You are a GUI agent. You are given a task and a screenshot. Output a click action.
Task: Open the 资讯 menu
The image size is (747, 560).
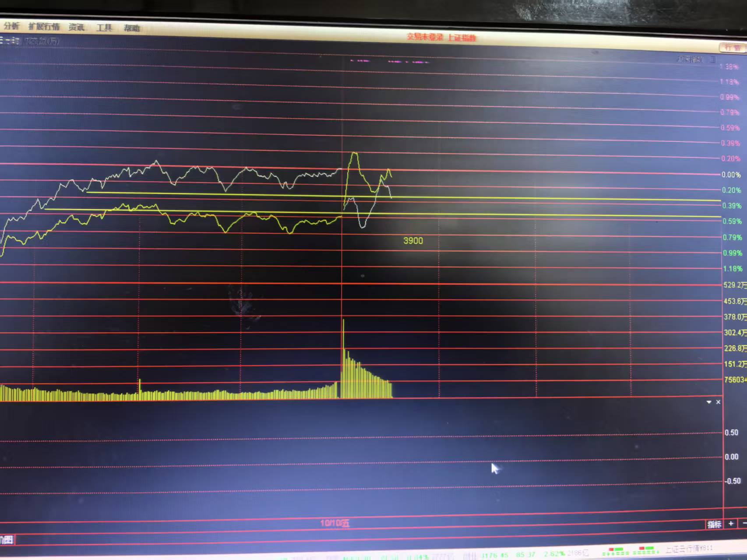76,27
